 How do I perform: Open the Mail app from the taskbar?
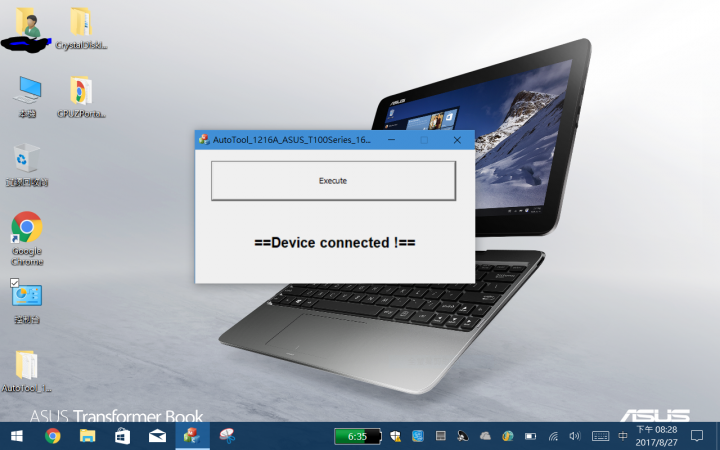(157, 436)
